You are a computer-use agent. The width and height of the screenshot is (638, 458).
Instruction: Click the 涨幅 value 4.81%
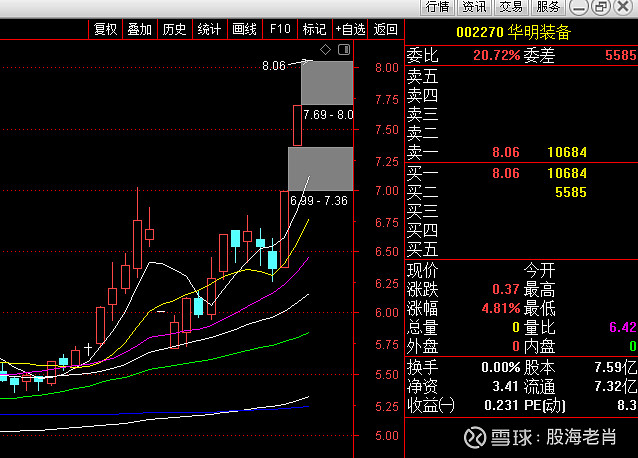(501, 308)
